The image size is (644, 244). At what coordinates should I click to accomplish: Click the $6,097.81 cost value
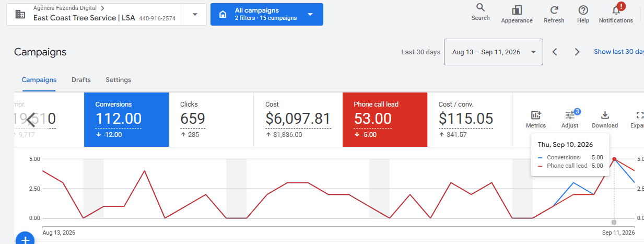tap(298, 119)
